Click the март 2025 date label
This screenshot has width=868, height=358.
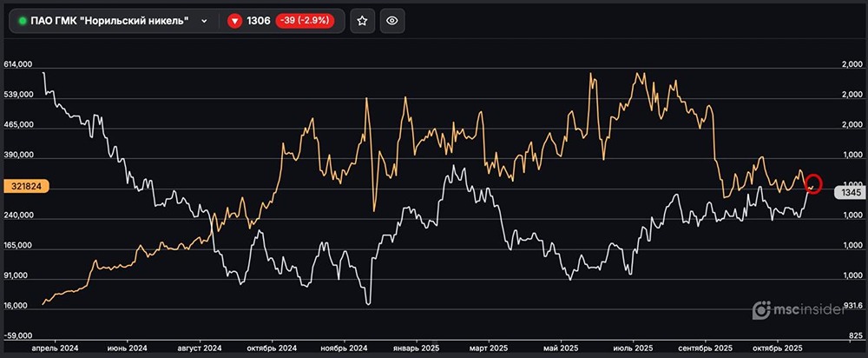tap(488, 348)
